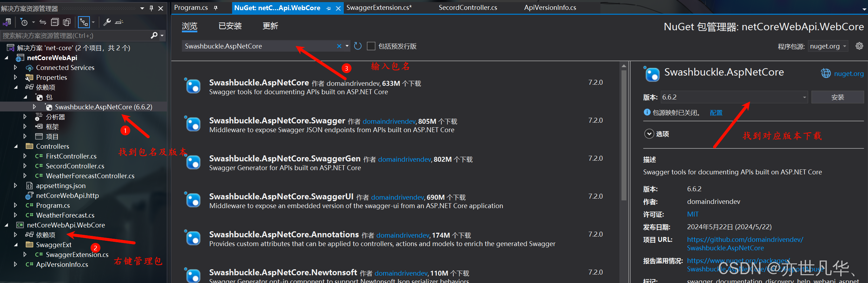Select the 更新 updates tab

click(x=270, y=26)
